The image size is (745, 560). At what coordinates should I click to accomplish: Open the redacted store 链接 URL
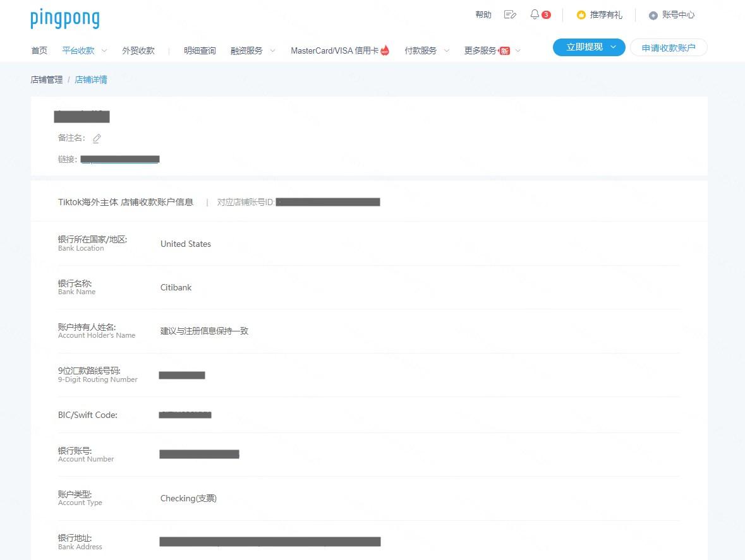point(119,160)
